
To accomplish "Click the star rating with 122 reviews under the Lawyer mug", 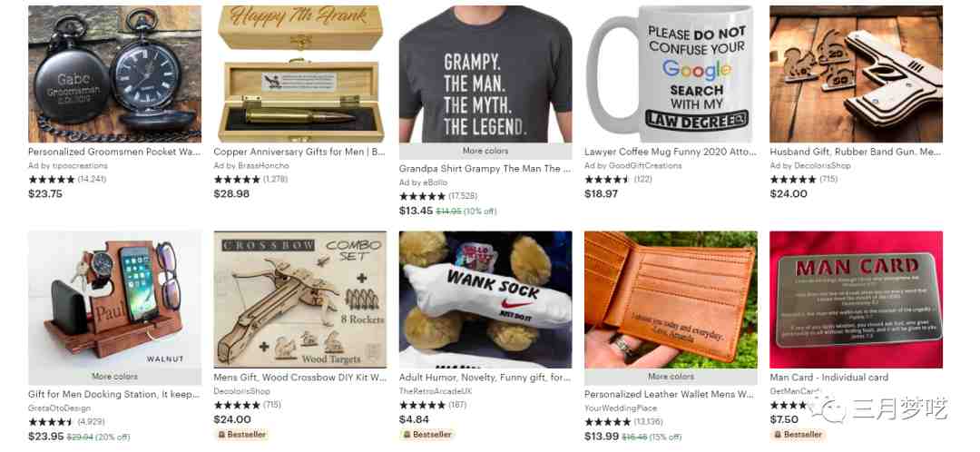I will pos(607,180).
